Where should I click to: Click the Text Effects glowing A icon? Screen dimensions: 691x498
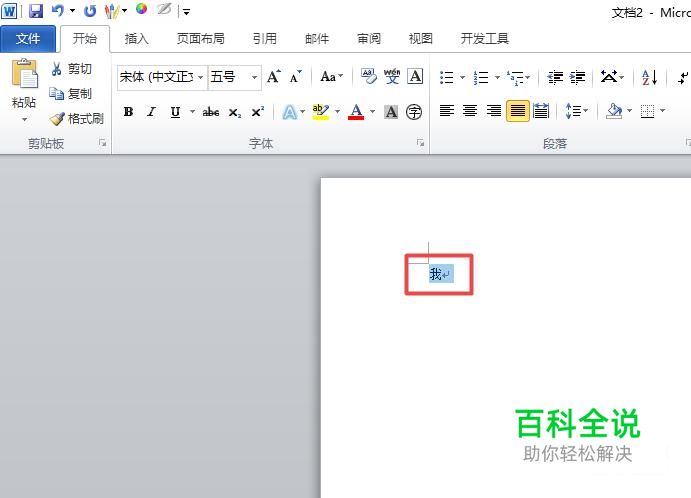(x=290, y=112)
